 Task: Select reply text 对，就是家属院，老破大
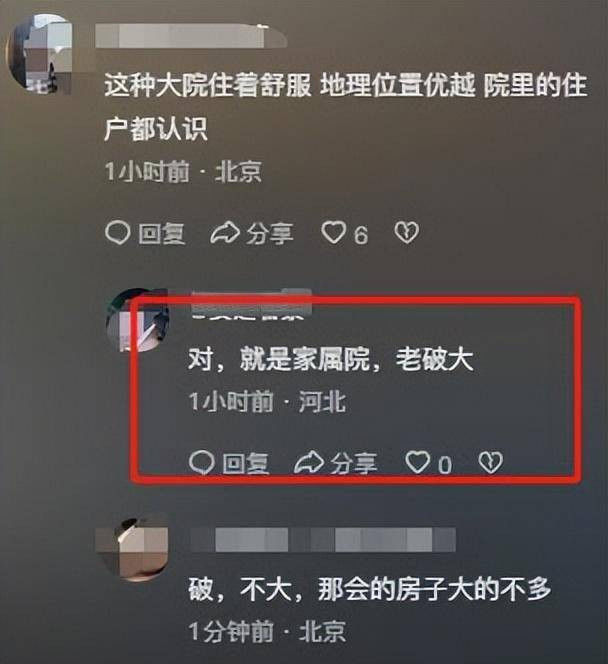331,360
